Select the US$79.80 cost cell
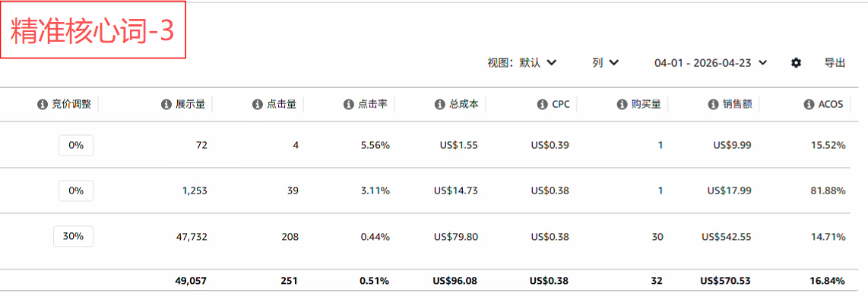Viewport: 868px width, 296px height. coord(457,237)
